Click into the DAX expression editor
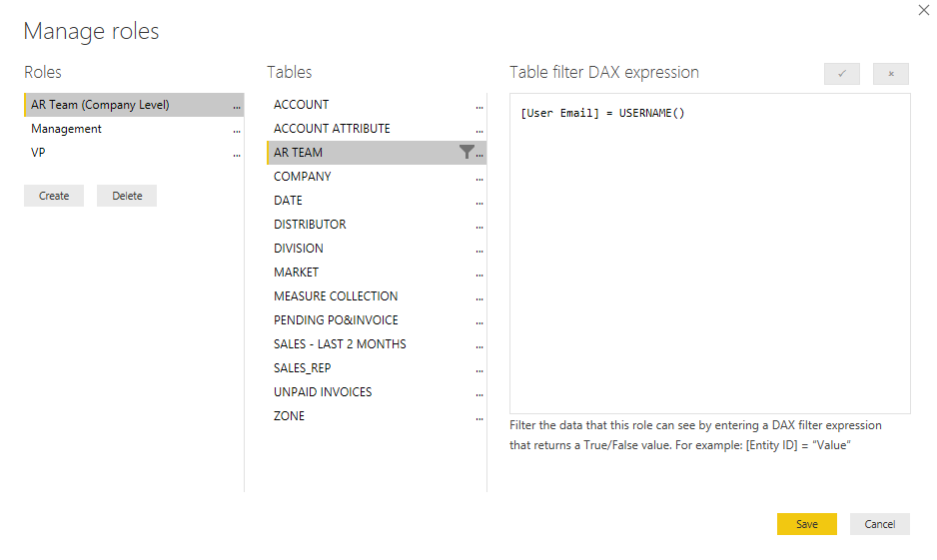The width and height of the screenshot is (937, 560). [709, 260]
